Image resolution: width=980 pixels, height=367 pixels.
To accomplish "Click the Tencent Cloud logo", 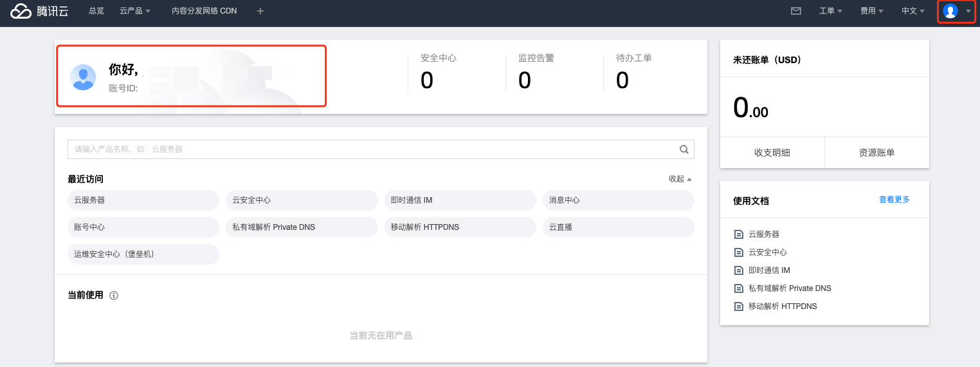I will [x=39, y=11].
